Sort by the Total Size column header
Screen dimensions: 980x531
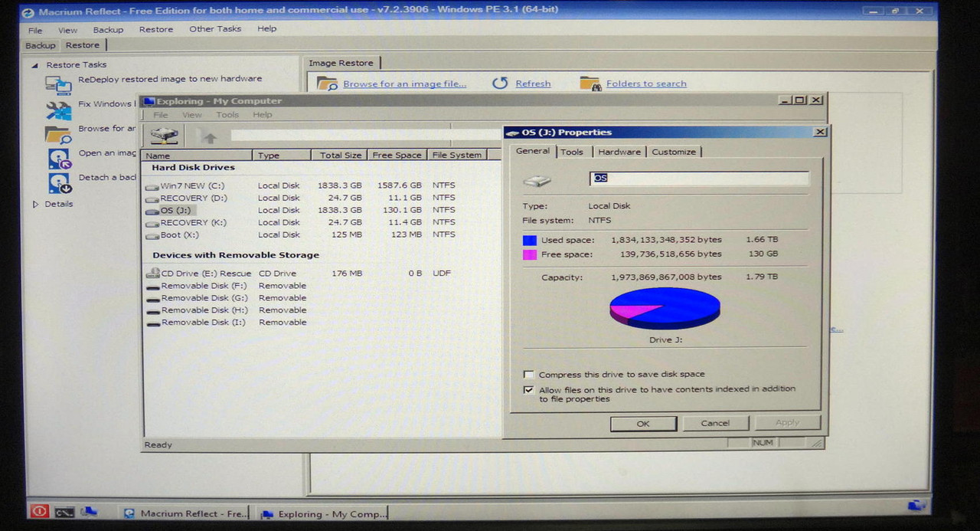pyautogui.click(x=339, y=156)
